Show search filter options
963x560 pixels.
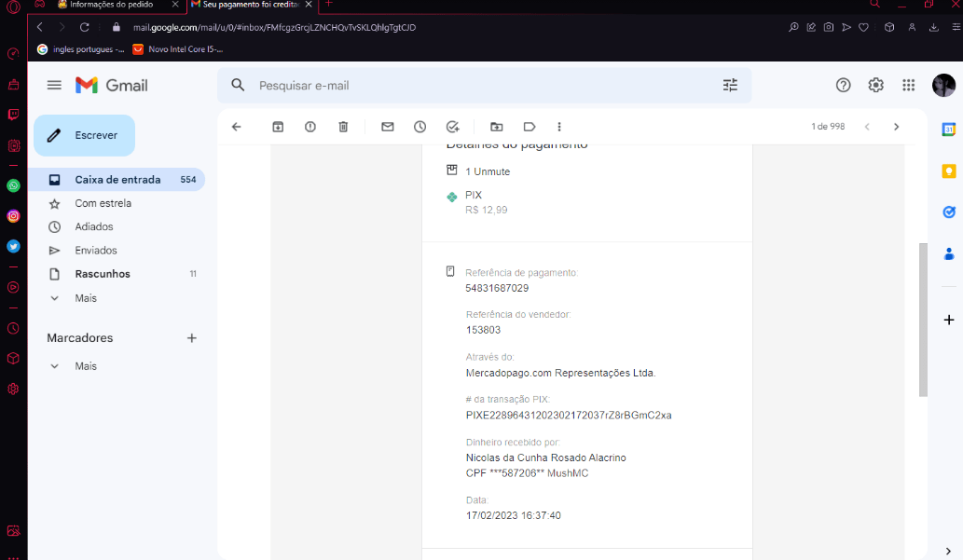coord(730,86)
